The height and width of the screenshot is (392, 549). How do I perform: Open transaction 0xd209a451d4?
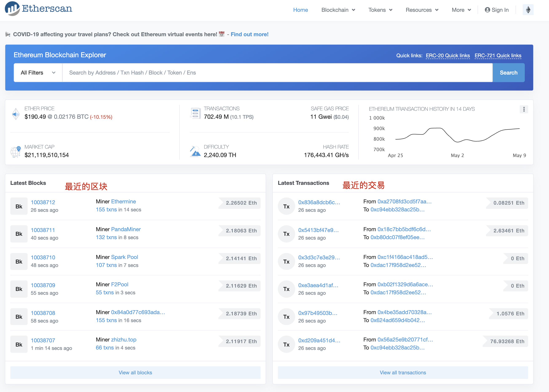pyautogui.click(x=319, y=340)
